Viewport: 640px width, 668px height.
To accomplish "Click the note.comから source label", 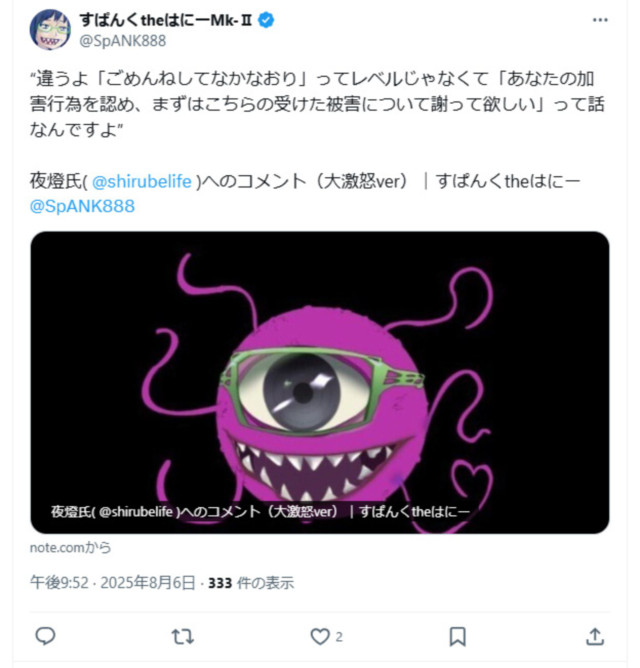I will coord(70,547).
